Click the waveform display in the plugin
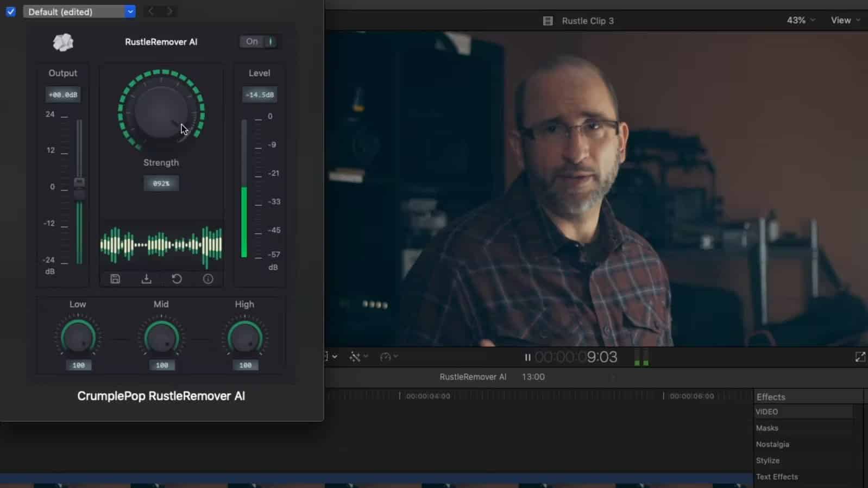This screenshot has height=488, width=868. (161, 245)
